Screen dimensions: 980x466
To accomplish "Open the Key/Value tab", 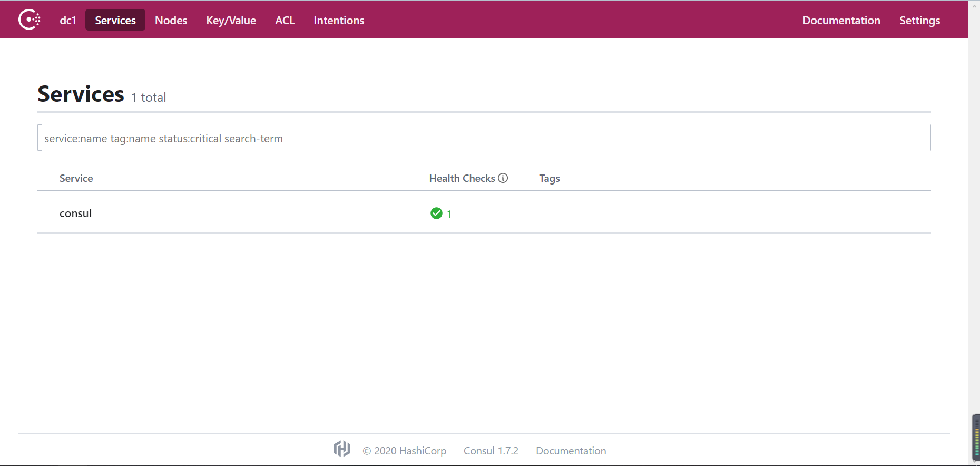I will point(231,20).
